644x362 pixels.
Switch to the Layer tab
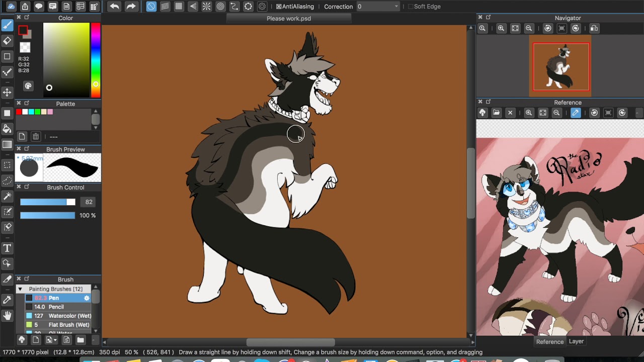click(576, 341)
